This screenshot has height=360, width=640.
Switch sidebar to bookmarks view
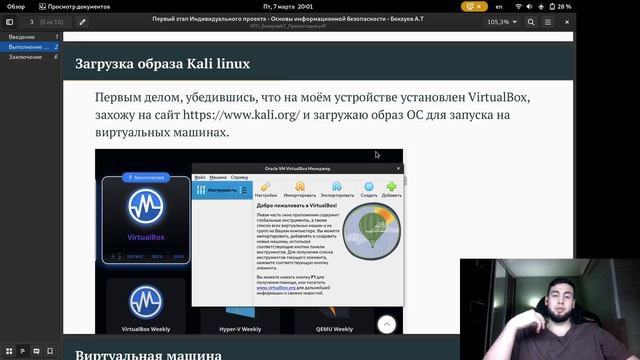coord(50,351)
